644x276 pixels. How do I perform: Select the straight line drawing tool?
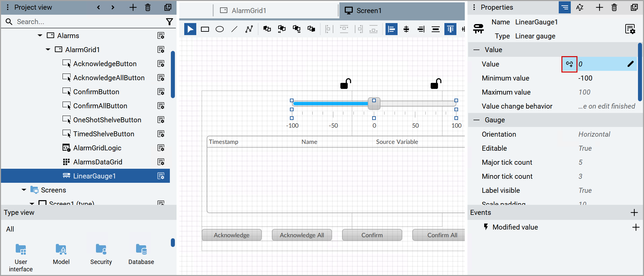(x=234, y=29)
